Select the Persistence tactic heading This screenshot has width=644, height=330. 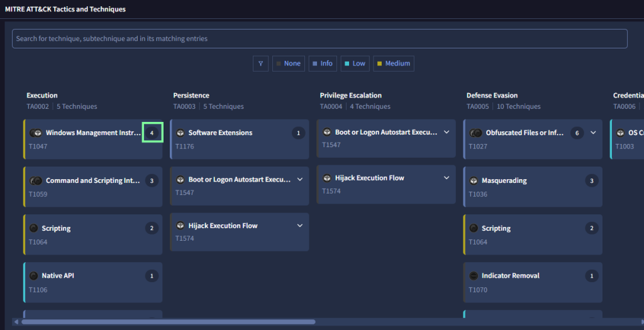pyautogui.click(x=191, y=96)
